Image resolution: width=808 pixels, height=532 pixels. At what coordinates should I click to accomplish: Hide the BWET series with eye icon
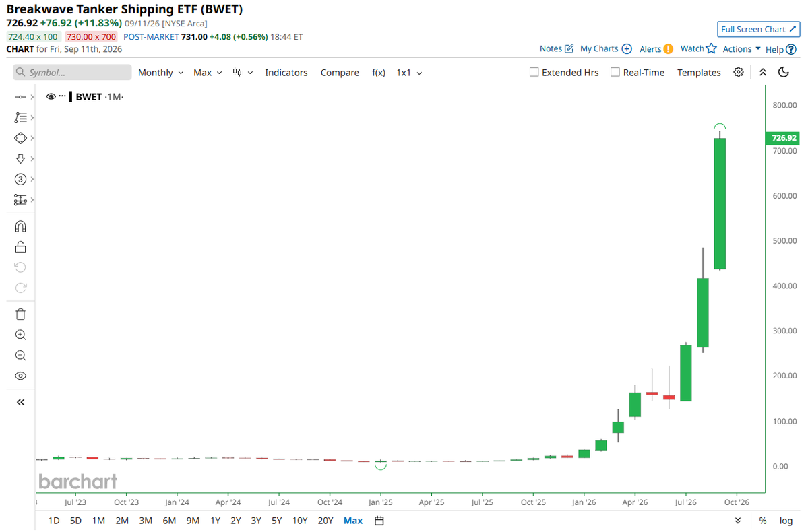coord(51,97)
